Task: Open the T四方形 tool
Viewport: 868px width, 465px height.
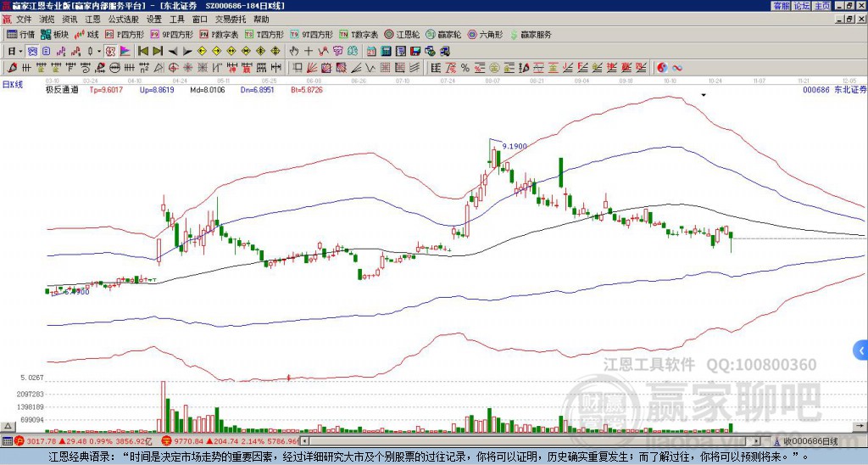Action: [264, 34]
